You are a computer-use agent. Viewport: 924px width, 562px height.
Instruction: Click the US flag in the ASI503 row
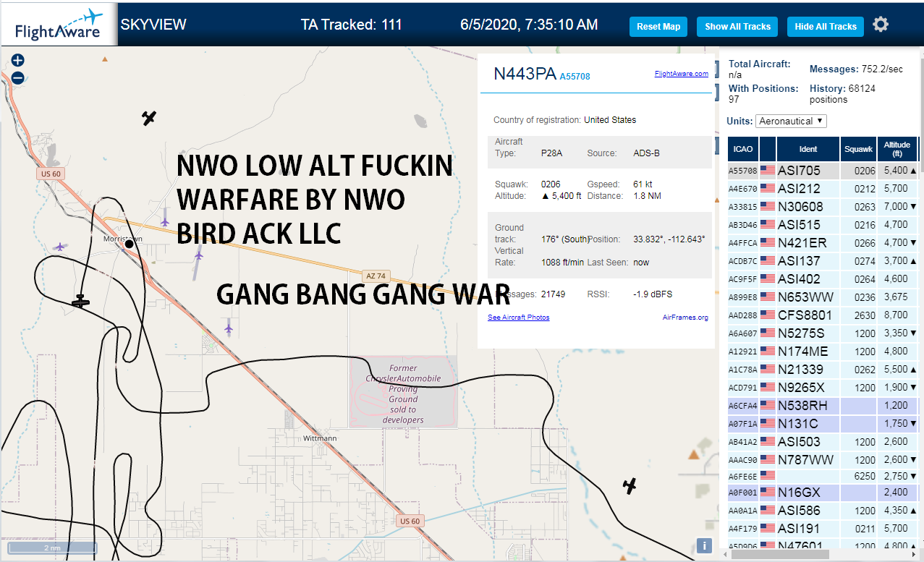(768, 442)
